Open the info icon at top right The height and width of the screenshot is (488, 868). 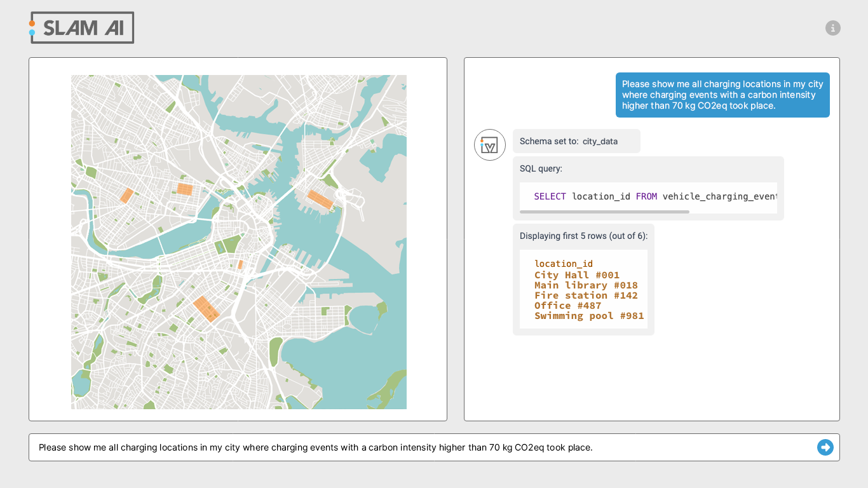[x=832, y=28]
